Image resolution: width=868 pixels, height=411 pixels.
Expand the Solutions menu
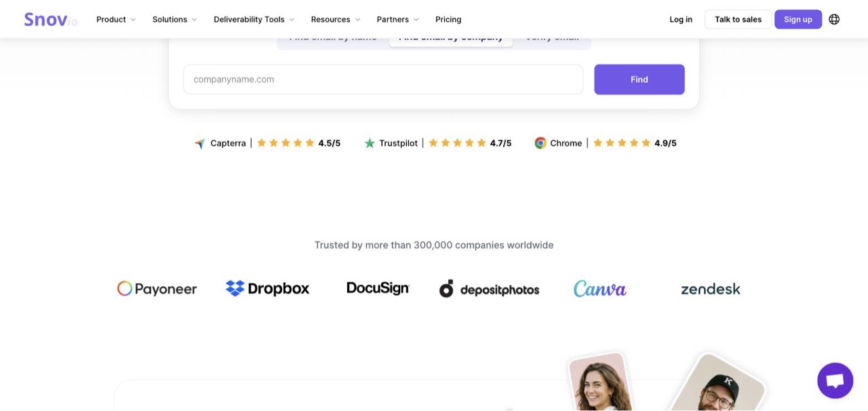(x=175, y=19)
